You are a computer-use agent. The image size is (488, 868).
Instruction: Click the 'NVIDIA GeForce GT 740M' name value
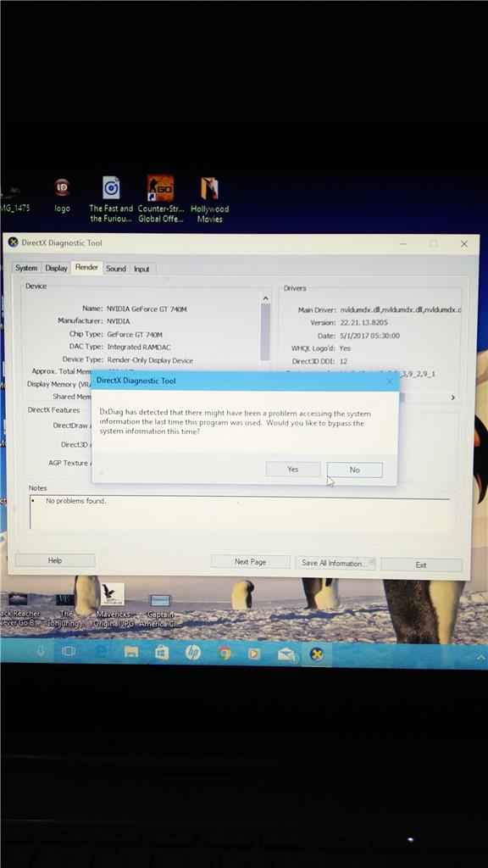pos(147,309)
